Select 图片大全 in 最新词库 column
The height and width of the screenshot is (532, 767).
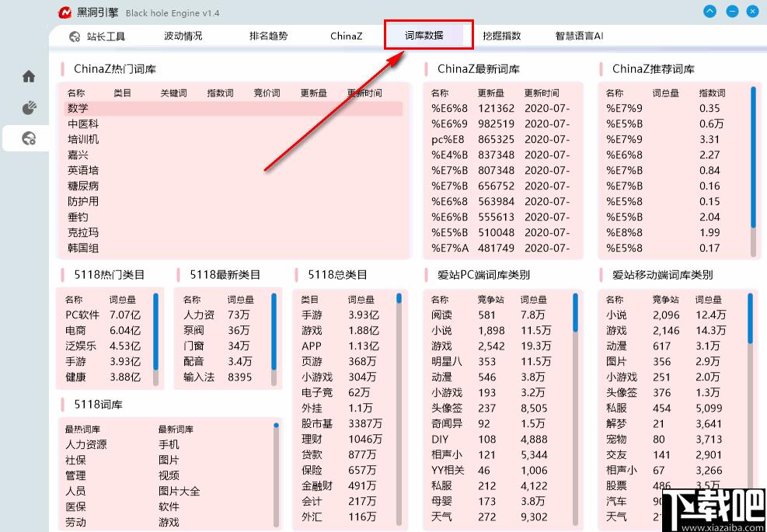[179, 492]
